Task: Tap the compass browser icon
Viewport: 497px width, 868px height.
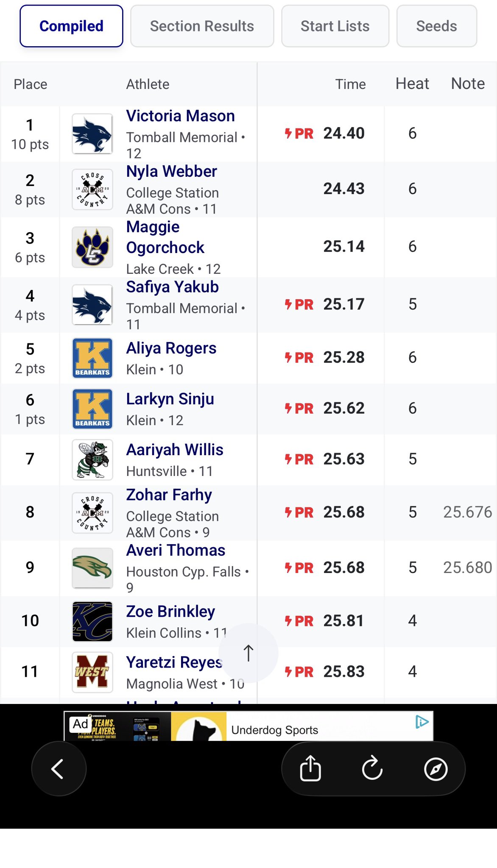Action: (436, 768)
